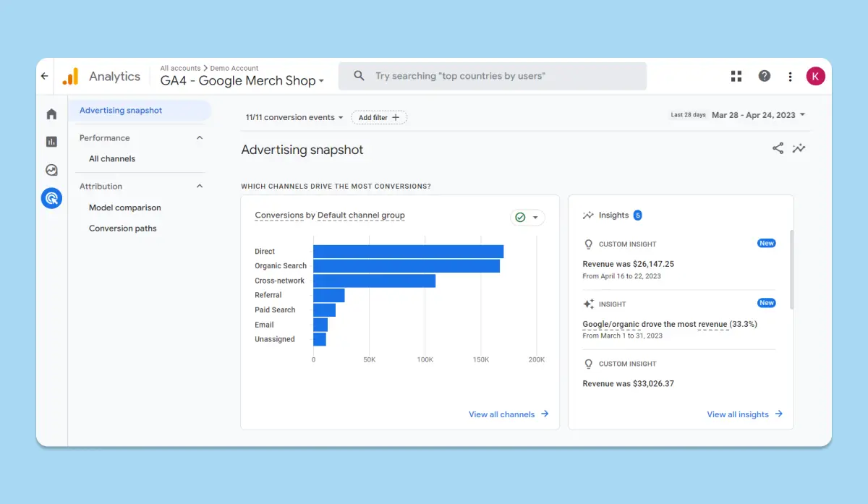868x504 pixels.
Task: Click the Add filter button
Action: click(x=379, y=117)
